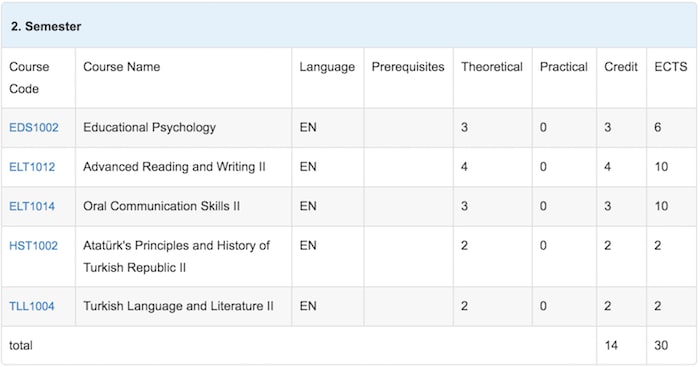This screenshot has width=700, height=367.
Task: Click the 2. Semester header bar
Action: pyautogui.click(x=349, y=26)
